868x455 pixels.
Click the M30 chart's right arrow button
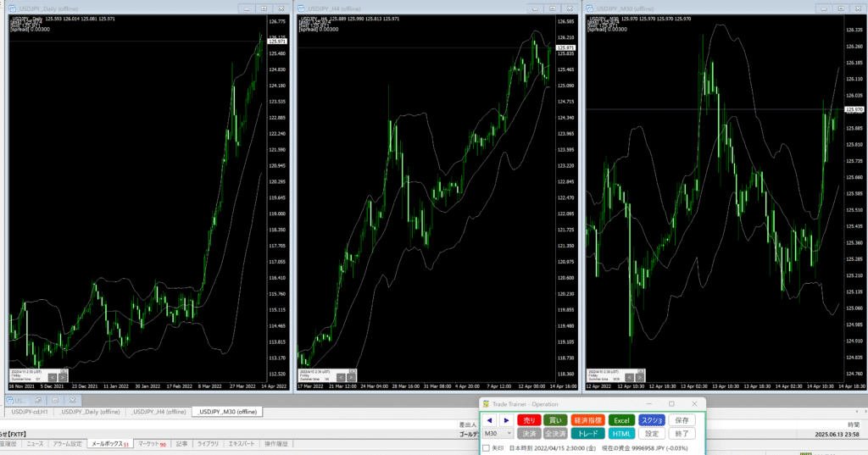[x=639, y=378]
